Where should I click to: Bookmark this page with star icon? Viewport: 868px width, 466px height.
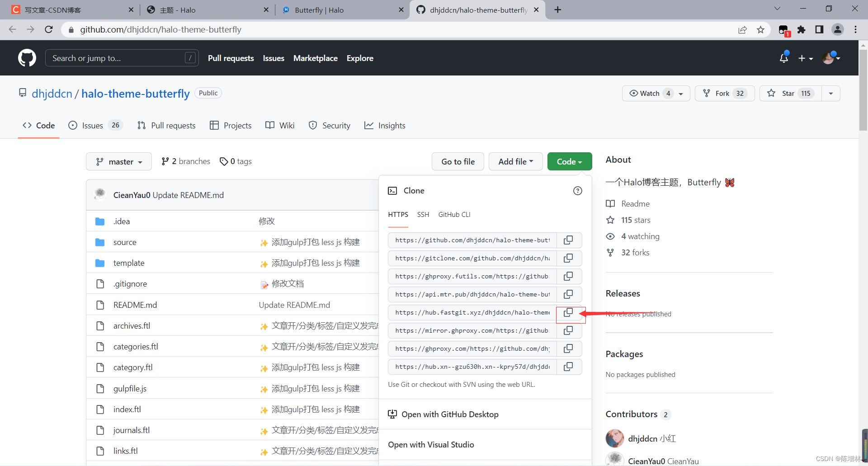point(761,29)
